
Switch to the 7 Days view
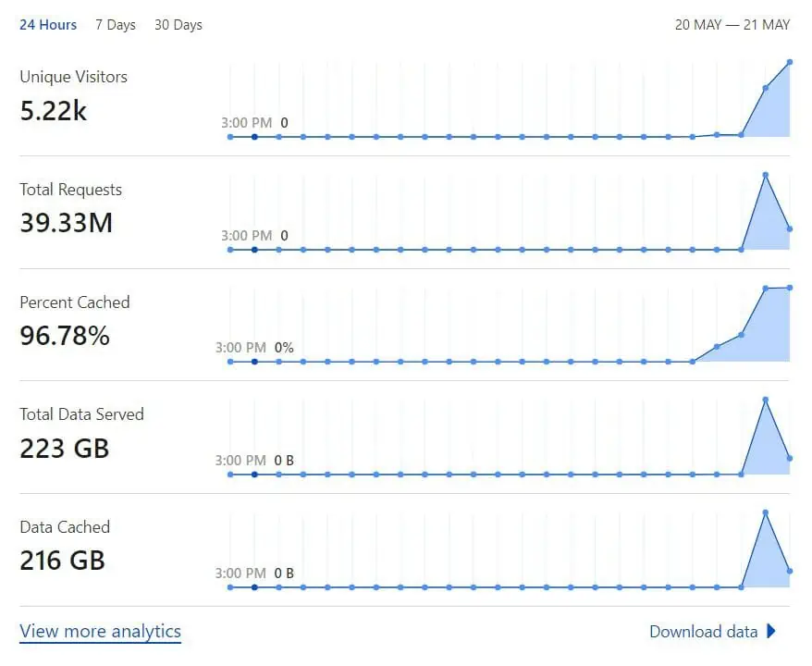tap(116, 25)
